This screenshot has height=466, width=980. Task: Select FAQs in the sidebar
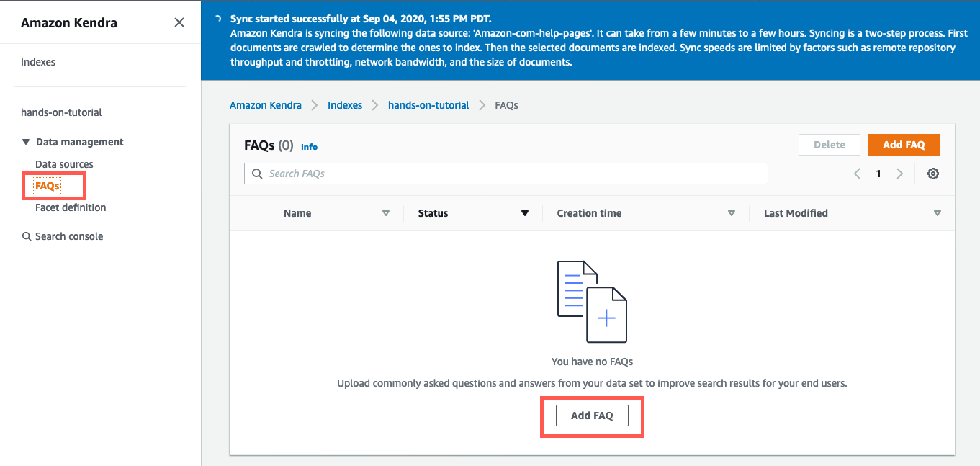(48, 186)
